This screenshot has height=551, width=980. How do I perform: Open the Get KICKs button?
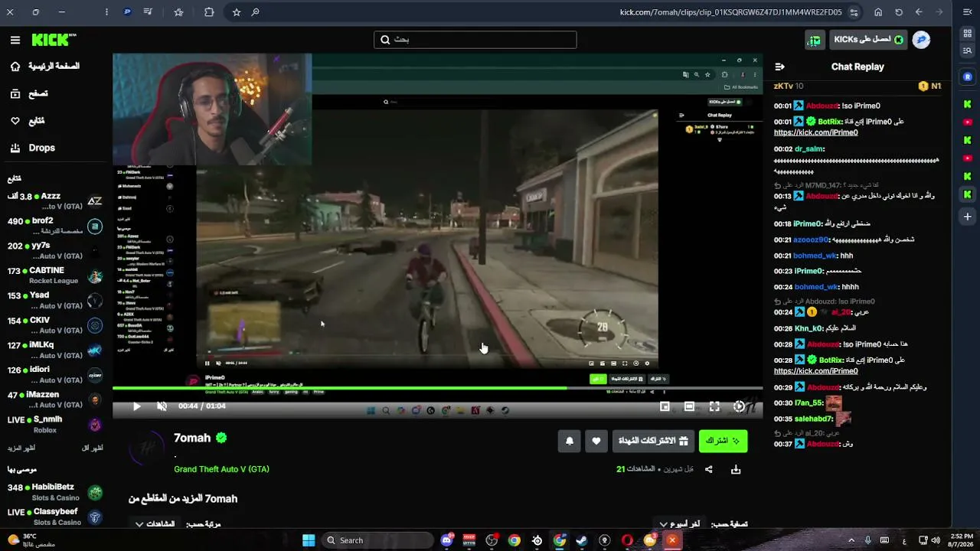point(868,40)
